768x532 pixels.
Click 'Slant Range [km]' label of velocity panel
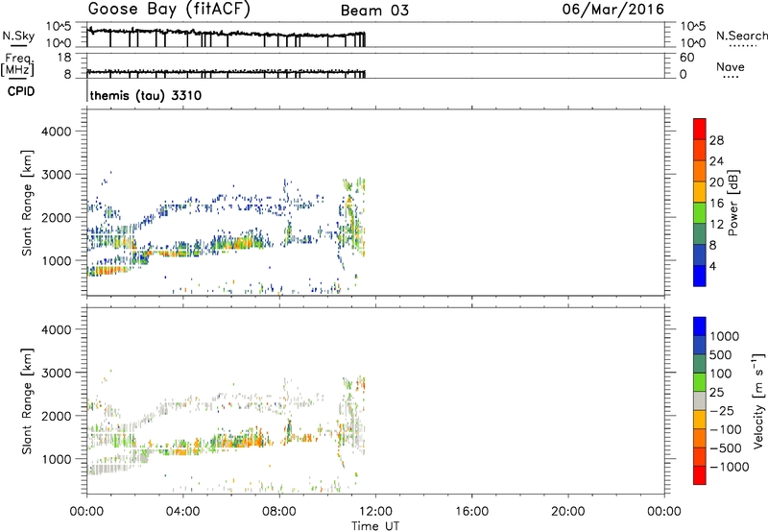pos(27,401)
